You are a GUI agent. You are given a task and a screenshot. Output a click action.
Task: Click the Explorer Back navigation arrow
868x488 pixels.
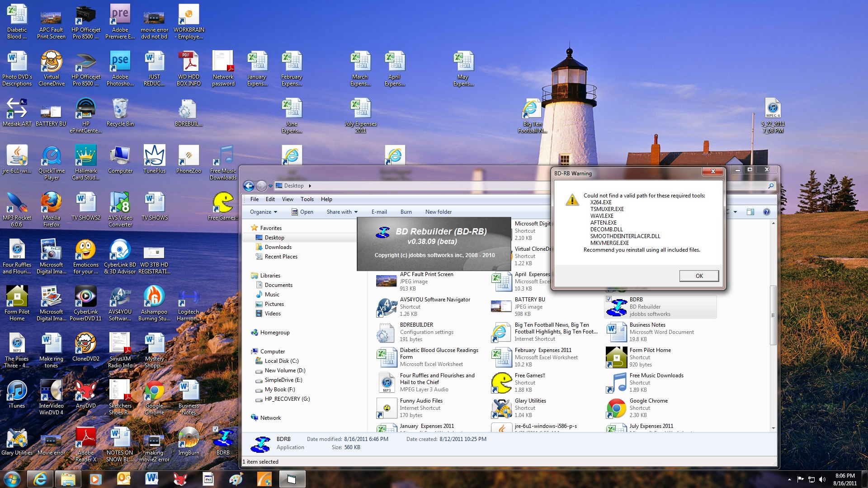[249, 186]
